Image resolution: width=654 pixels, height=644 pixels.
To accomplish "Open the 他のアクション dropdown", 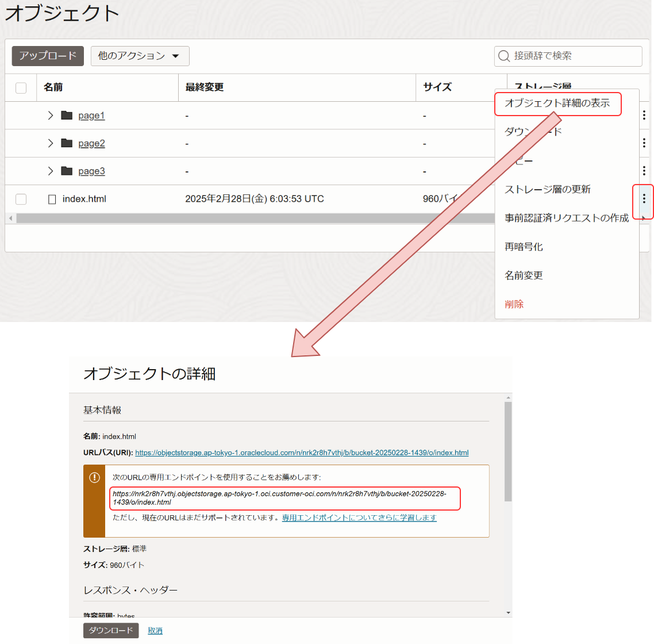I will pyautogui.click(x=140, y=56).
